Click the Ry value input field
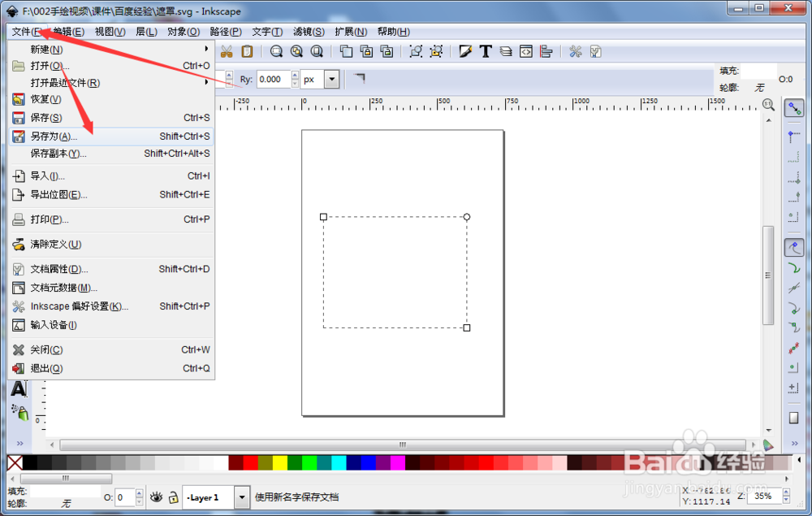 (x=274, y=80)
